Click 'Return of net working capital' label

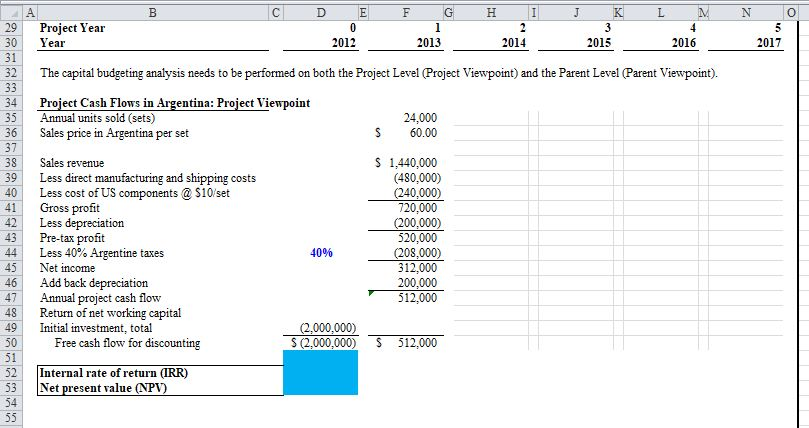tap(110, 312)
